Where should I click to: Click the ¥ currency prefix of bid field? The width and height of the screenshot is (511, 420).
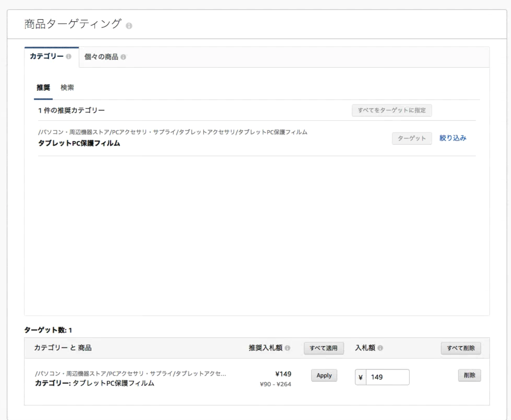pyautogui.click(x=361, y=377)
